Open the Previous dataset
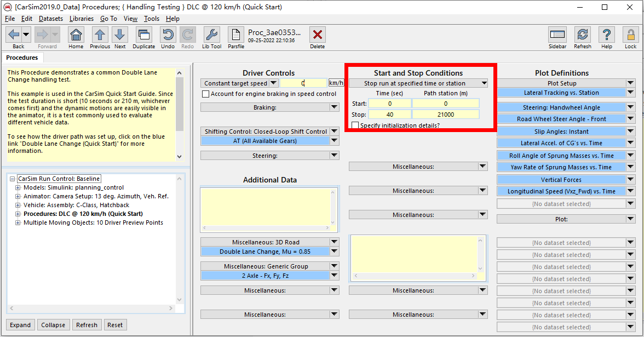 coord(100,35)
